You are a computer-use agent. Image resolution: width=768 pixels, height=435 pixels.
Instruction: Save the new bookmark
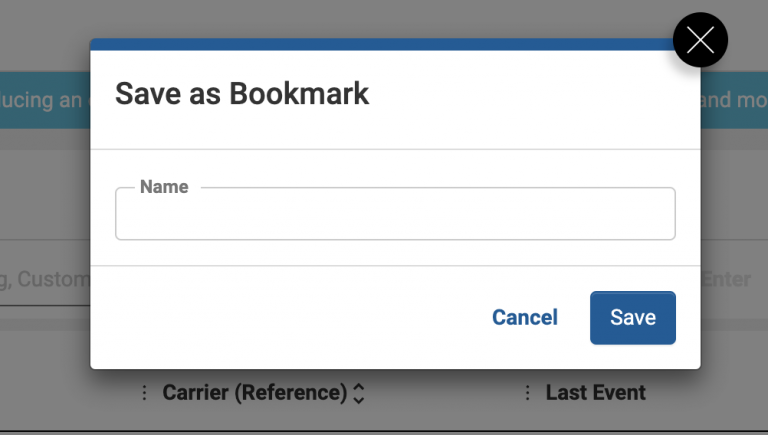tap(633, 317)
